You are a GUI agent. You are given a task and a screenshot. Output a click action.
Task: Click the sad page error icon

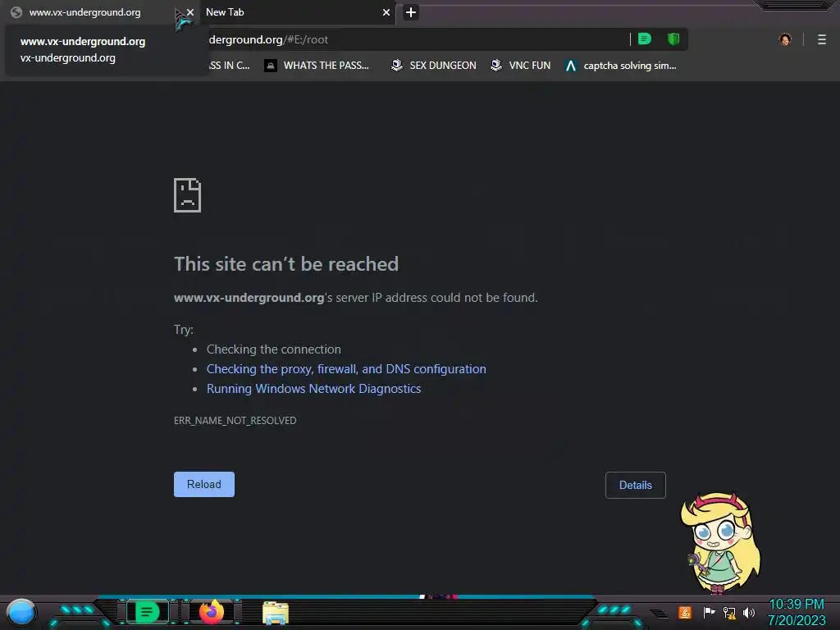click(x=188, y=195)
